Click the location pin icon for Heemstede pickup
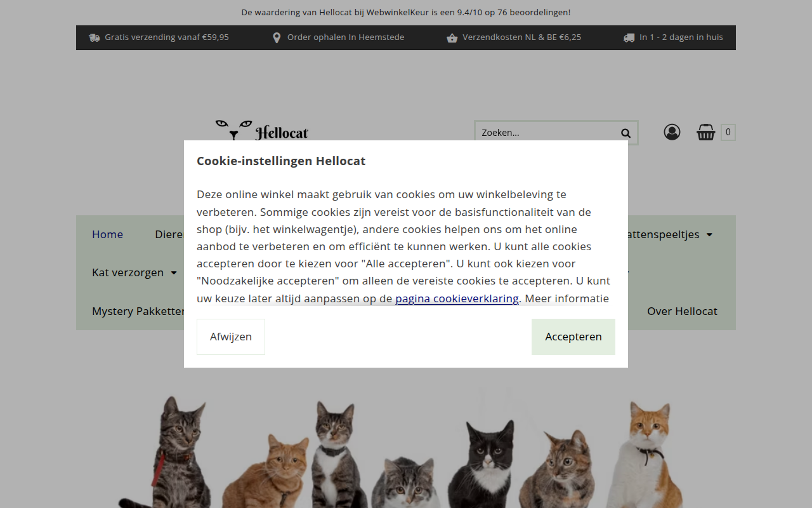The image size is (812, 508). click(x=277, y=37)
